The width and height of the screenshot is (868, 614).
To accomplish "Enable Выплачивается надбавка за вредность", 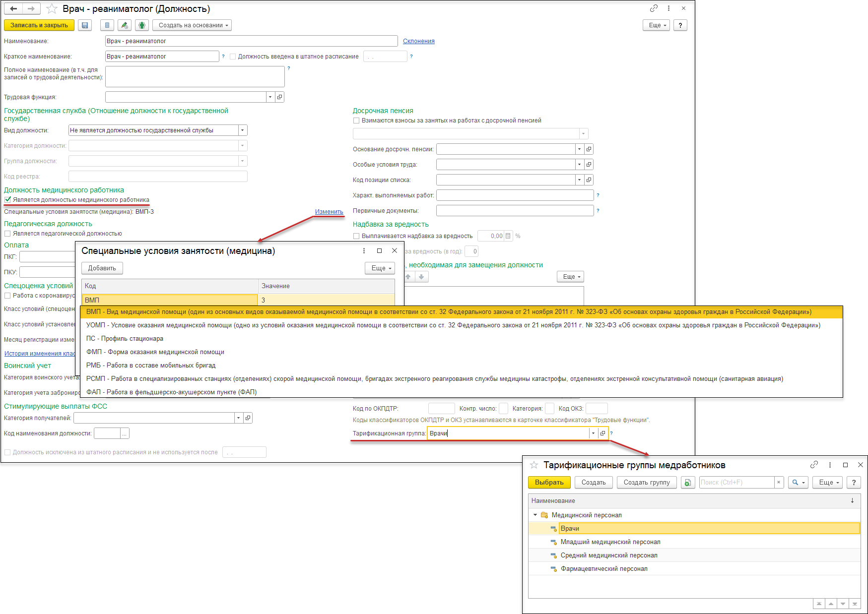I will coord(356,236).
